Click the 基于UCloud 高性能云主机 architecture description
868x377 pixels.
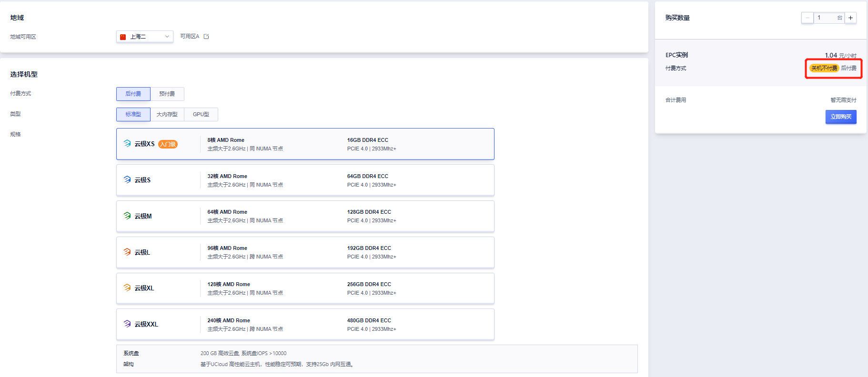[277, 364]
